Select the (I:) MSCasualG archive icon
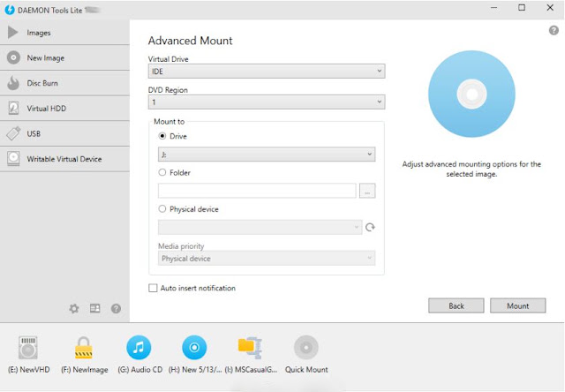 [x=250, y=348]
